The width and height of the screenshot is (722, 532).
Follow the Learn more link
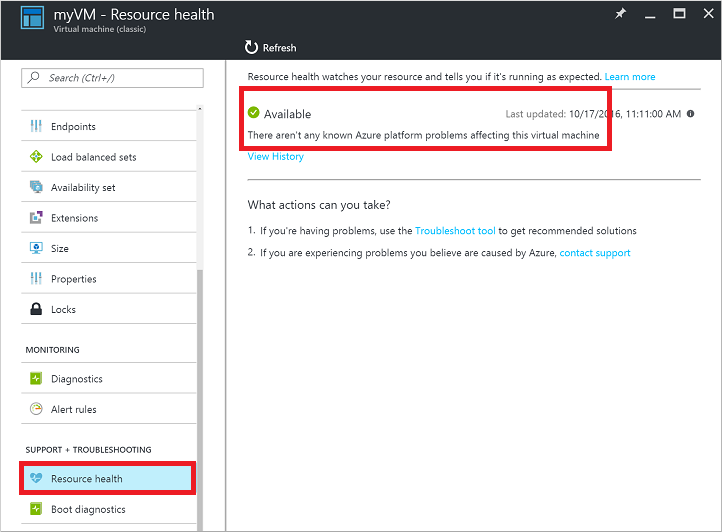click(x=629, y=76)
